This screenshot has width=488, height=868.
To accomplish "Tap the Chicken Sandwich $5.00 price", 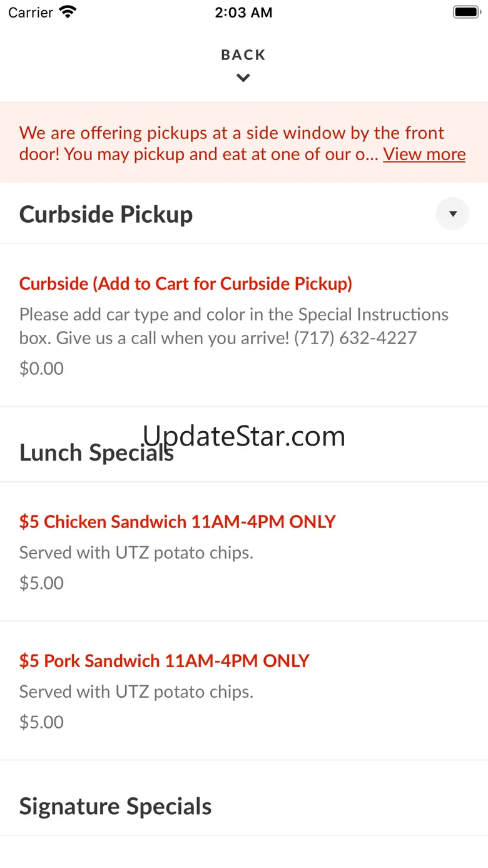I will tap(41, 583).
